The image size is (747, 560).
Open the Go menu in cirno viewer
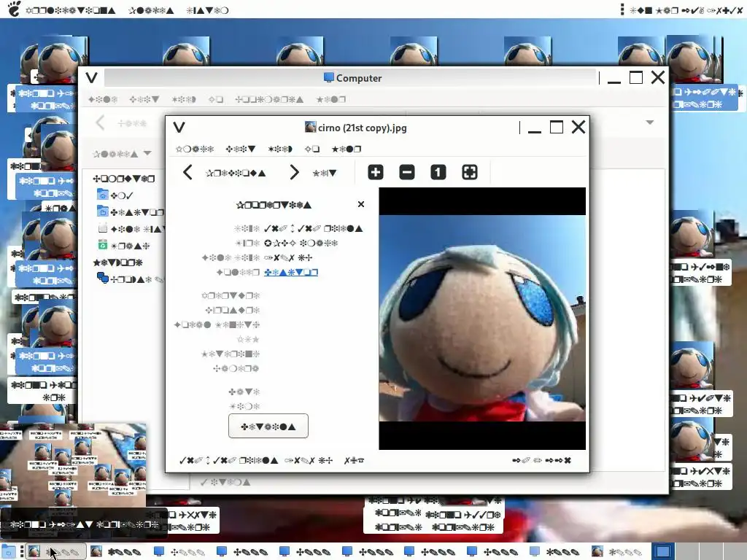[311, 149]
